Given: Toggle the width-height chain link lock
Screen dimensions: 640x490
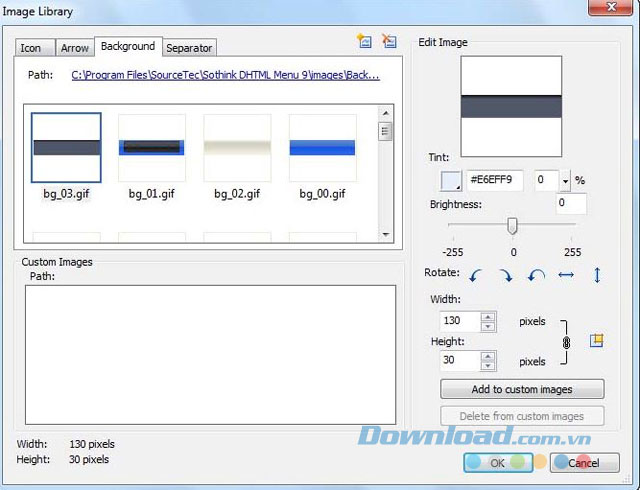Looking at the screenshot, I should click(x=566, y=342).
